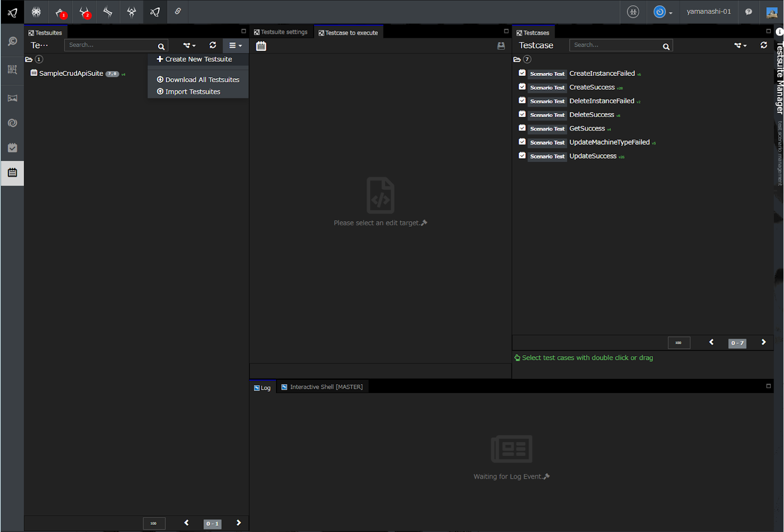The image size is (784, 532).
Task: Go to next page in Testcases pagination
Action: (x=763, y=342)
